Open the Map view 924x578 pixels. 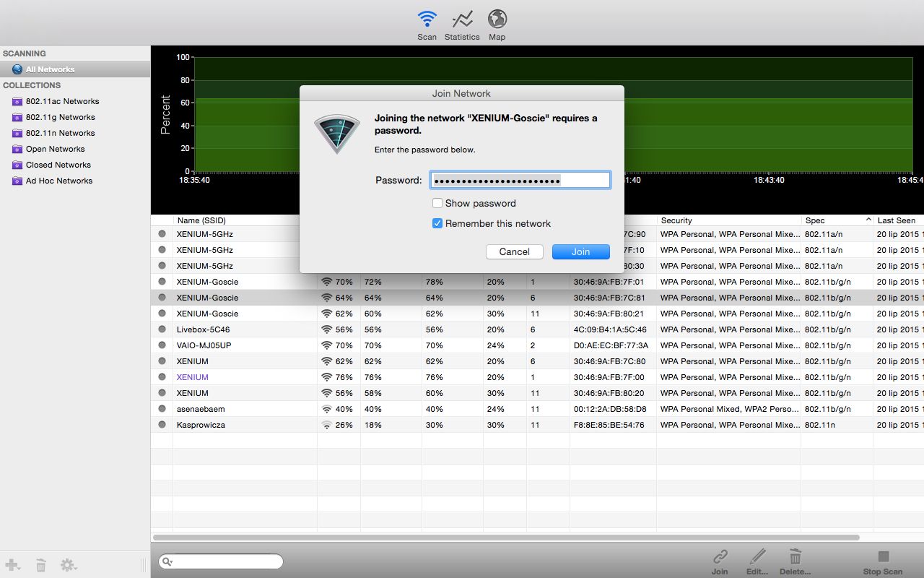tap(497, 25)
